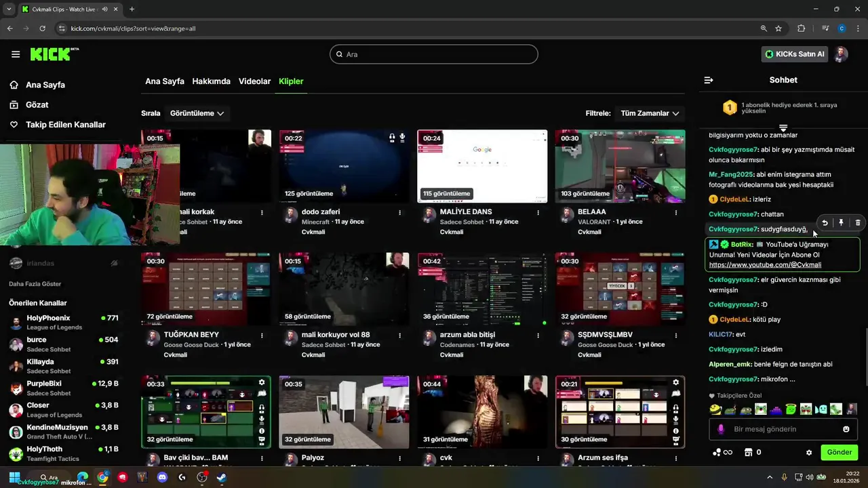Screen dimensions: 868x488
Task: Open three-dot menu for BELAAA clip
Action: (676, 212)
